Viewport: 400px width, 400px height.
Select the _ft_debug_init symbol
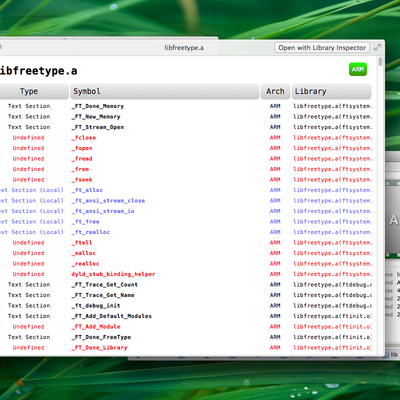[x=96, y=306]
